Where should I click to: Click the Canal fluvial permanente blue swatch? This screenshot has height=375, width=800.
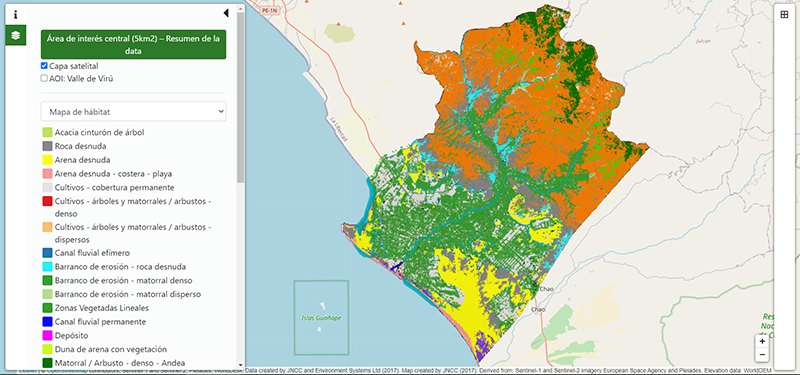point(47,322)
